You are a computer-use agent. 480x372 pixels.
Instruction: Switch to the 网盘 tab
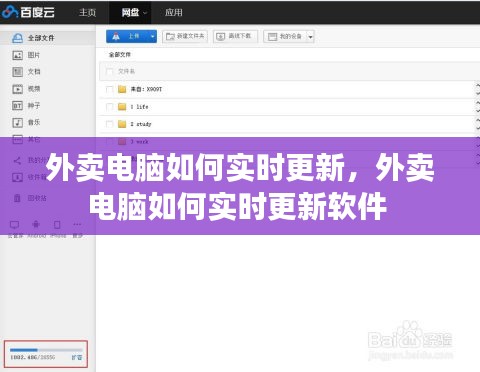coord(130,12)
